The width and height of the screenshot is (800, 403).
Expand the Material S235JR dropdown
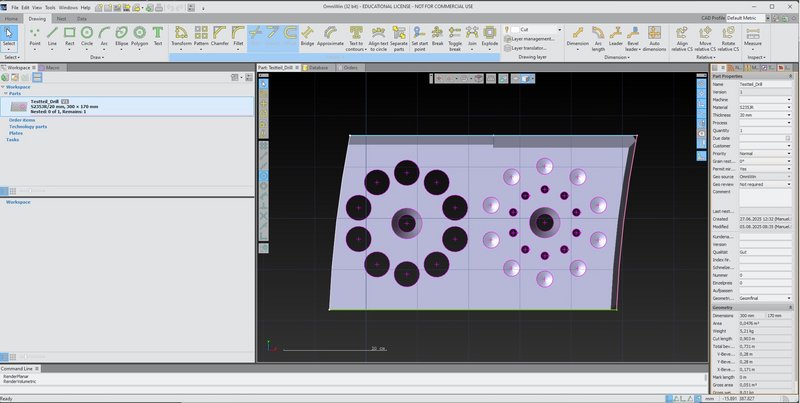pos(791,107)
